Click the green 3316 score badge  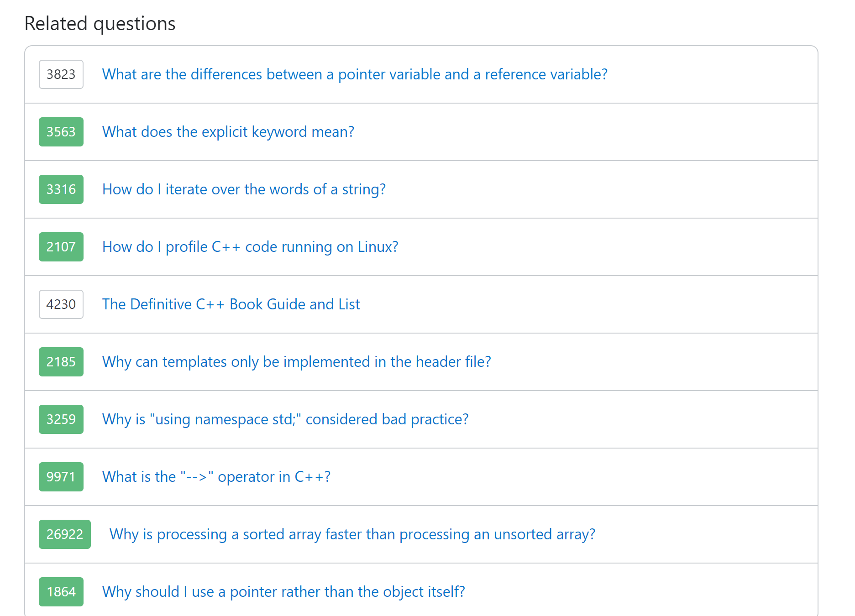point(61,189)
